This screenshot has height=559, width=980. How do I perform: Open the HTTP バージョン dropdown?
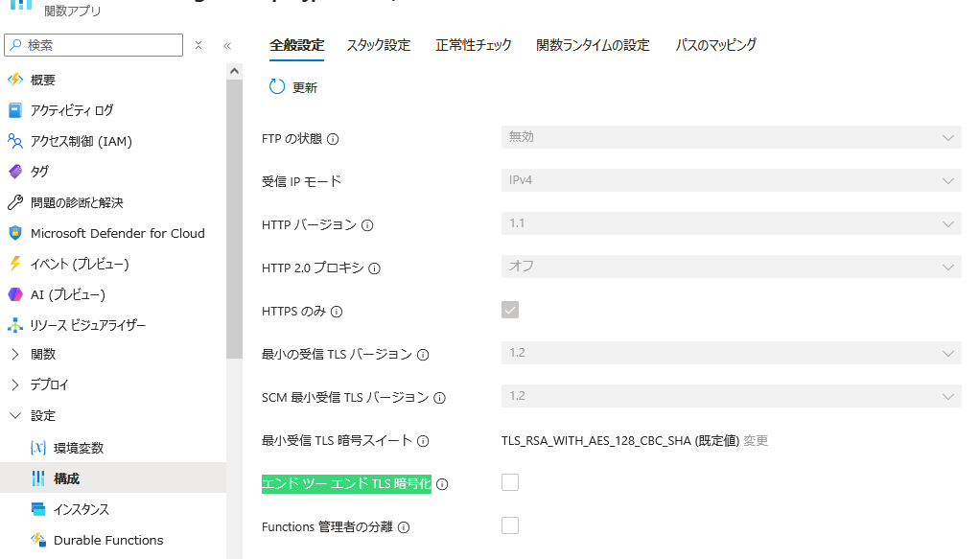point(732,223)
